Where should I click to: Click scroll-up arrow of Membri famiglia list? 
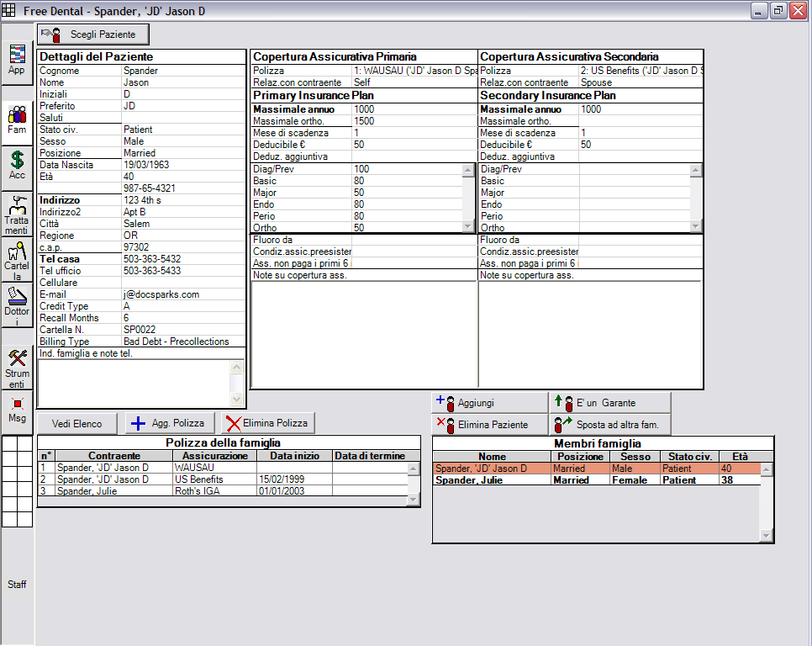[767, 470]
